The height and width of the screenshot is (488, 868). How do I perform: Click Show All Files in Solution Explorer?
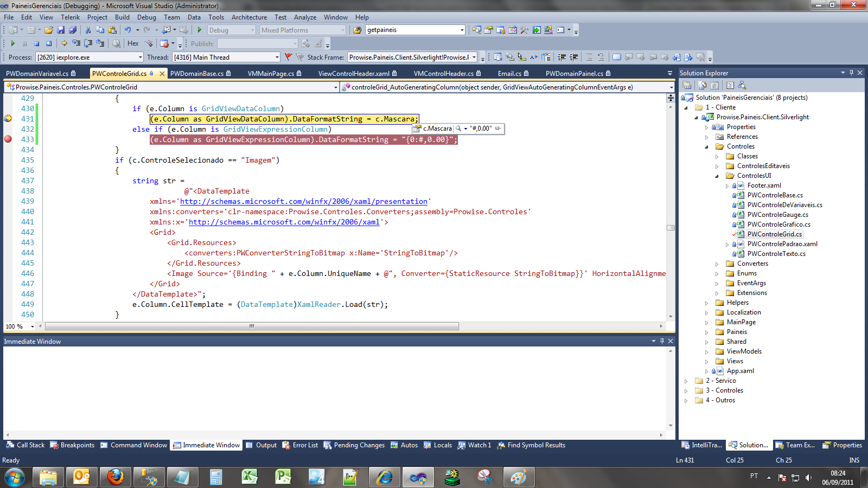[703, 85]
